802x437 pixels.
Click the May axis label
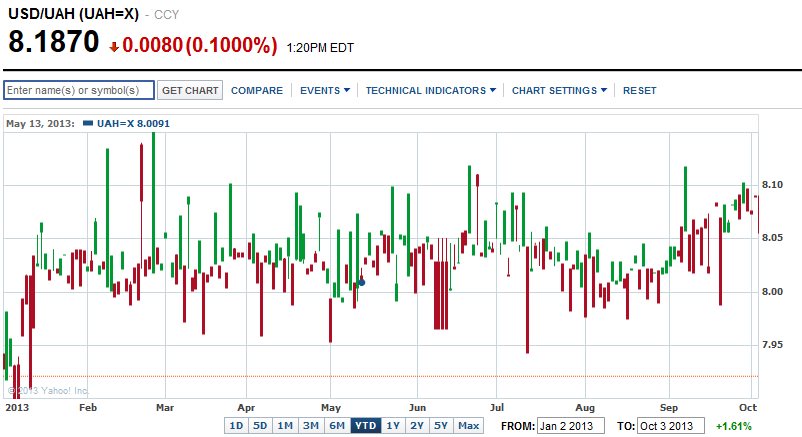[331, 408]
